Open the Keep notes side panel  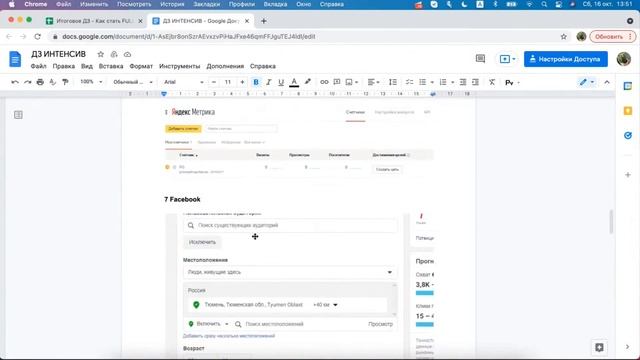coord(628,111)
